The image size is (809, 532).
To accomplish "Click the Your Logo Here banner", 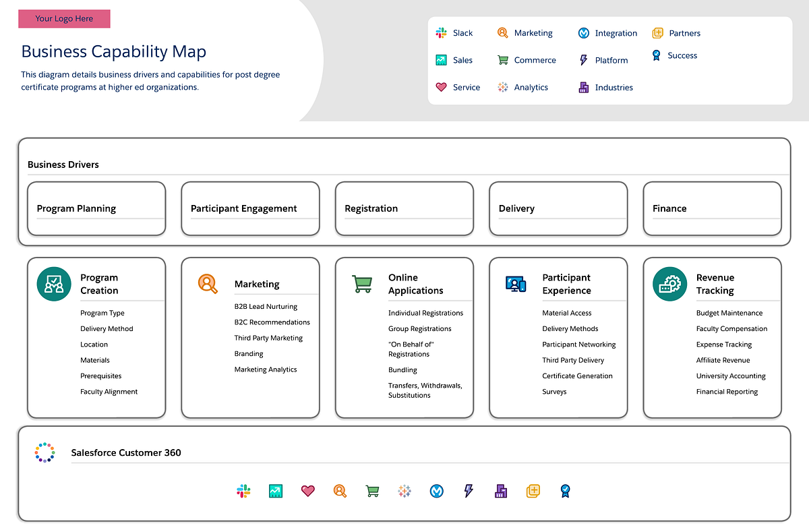I will (x=64, y=19).
